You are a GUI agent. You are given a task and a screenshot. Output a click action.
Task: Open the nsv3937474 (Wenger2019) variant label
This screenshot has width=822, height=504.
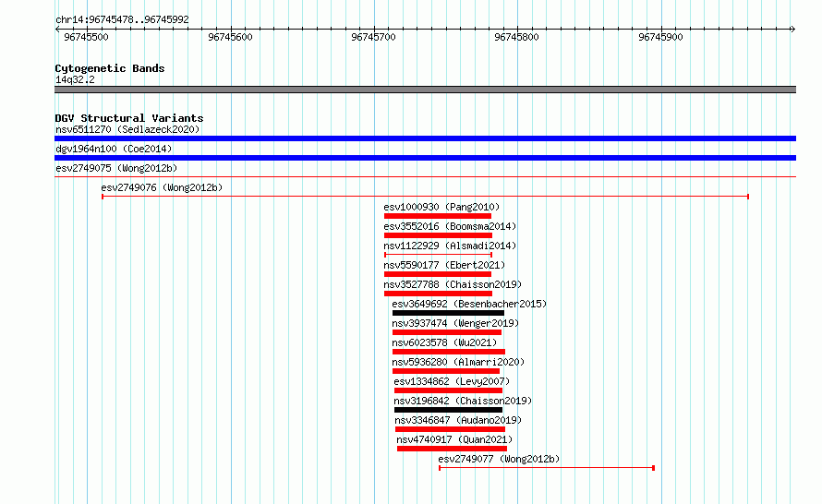point(455,323)
